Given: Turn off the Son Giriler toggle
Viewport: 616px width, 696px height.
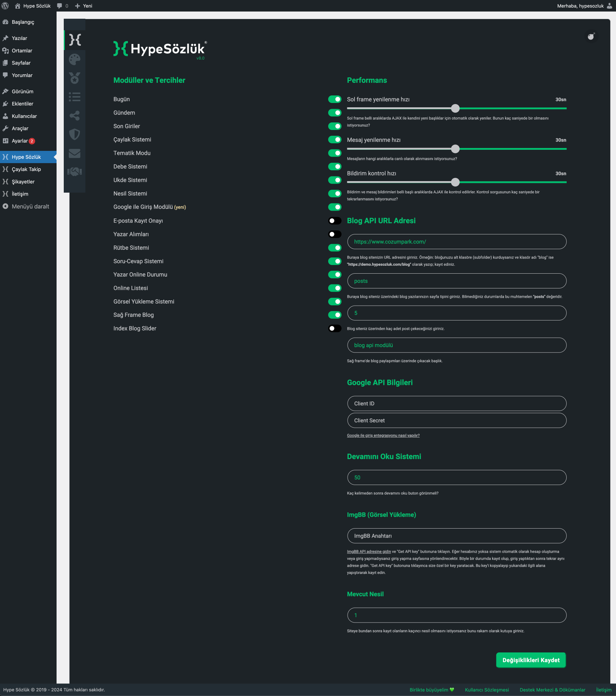Looking at the screenshot, I should 335,126.
